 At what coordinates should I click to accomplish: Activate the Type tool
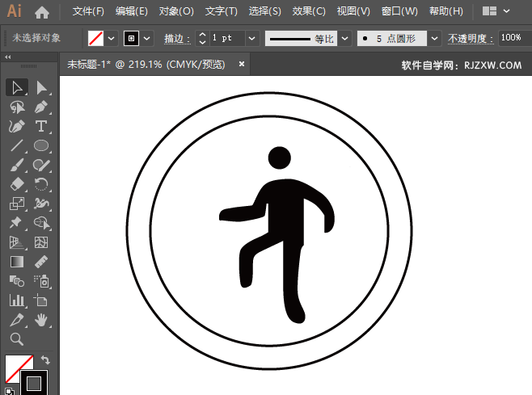(41, 127)
